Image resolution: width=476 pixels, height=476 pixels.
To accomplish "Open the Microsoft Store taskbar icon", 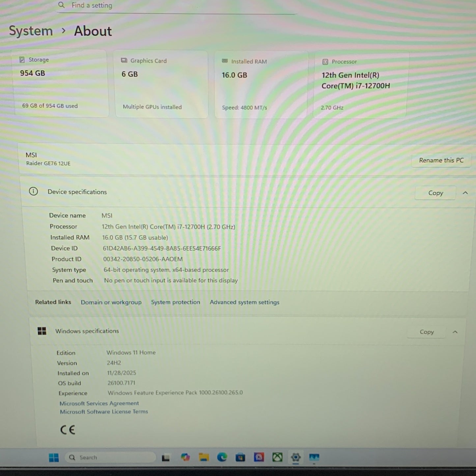I will [x=240, y=457].
